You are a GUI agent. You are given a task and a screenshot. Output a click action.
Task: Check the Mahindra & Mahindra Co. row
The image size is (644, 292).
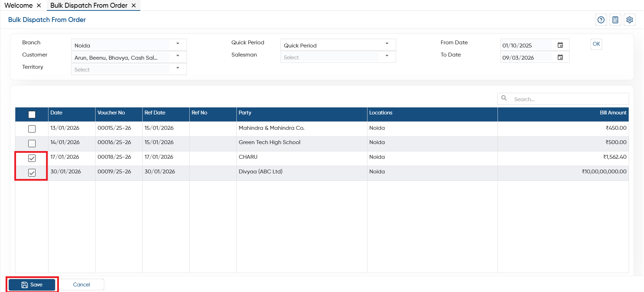coord(32,129)
